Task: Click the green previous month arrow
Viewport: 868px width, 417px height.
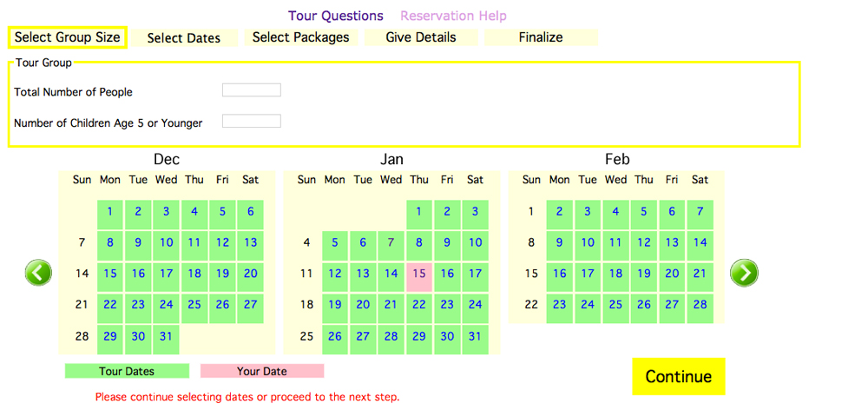Action: [x=39, y=273]
